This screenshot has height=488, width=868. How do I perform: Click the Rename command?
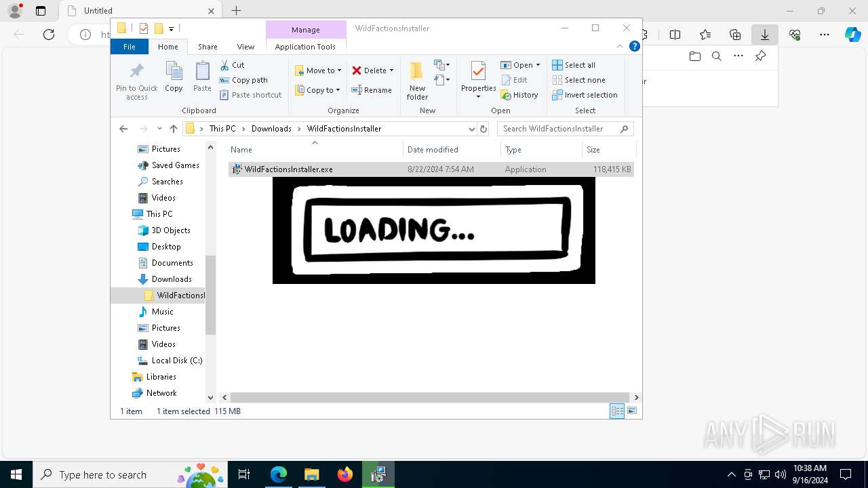[x=372, y=90]
